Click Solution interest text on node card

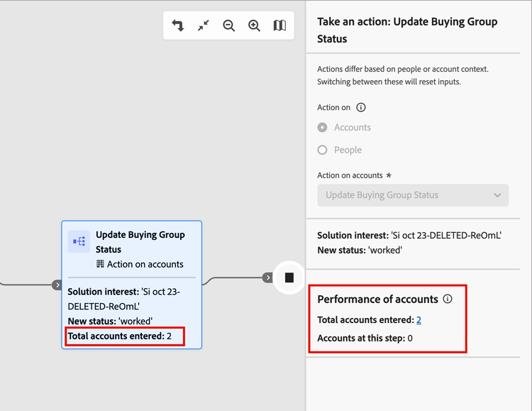[124, 299]
